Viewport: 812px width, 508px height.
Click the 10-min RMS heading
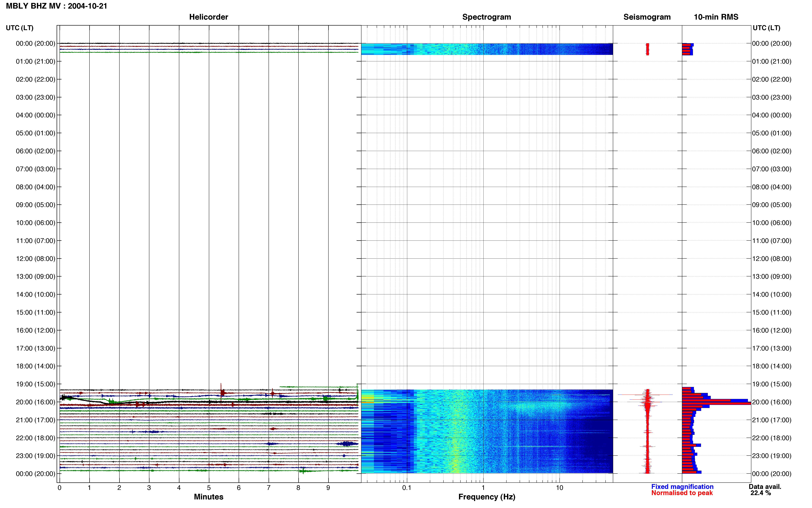tap(716, 17)
